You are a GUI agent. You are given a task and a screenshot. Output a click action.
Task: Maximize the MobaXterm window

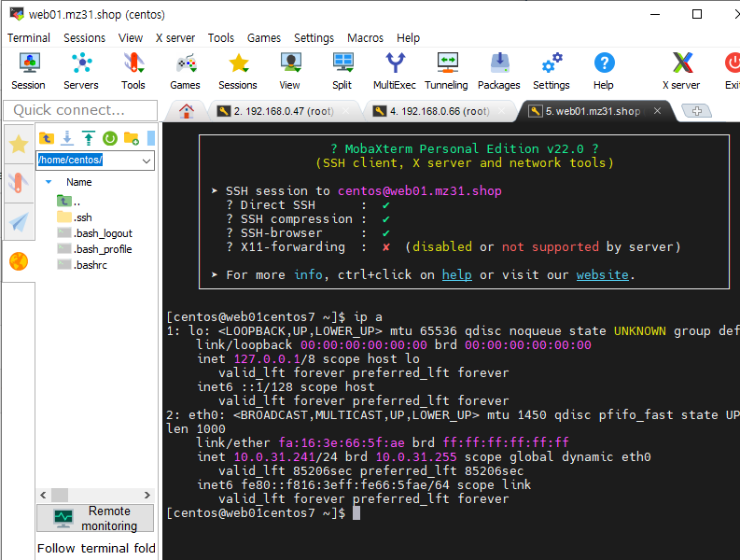click(697, 14)
